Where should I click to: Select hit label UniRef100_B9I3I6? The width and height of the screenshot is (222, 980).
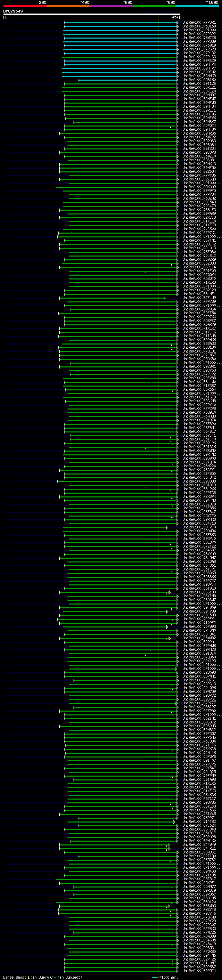(199, 447)
